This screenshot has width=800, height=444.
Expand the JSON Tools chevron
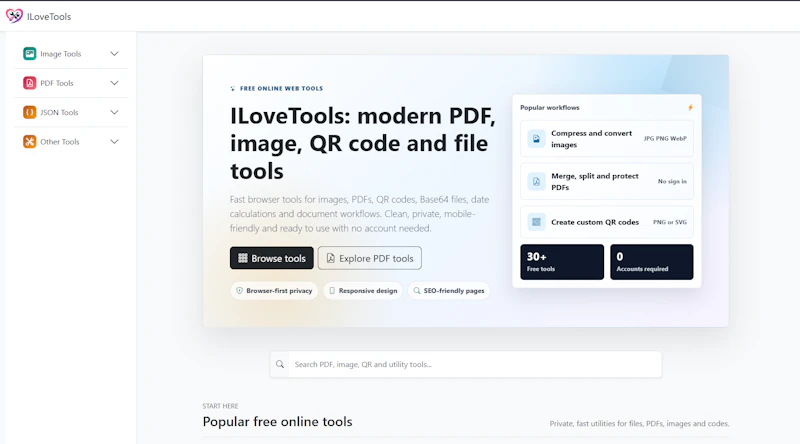click(x=114, y=112)
